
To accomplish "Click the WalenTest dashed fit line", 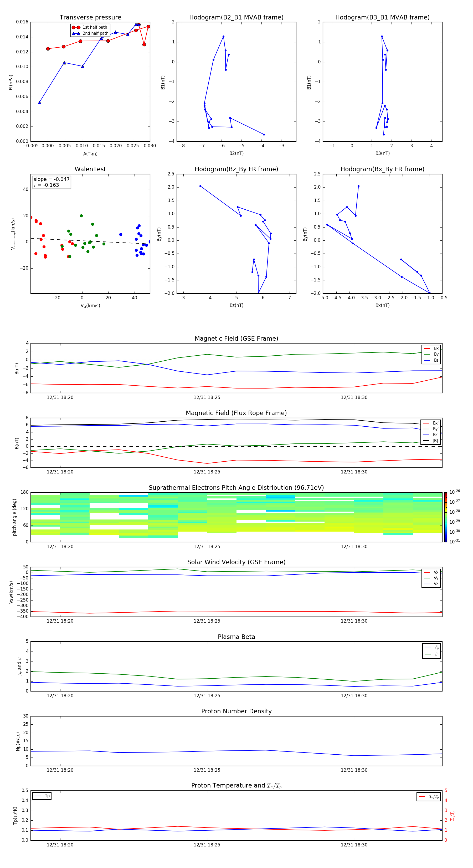I will pyautogui.click(x=90, y=241).
